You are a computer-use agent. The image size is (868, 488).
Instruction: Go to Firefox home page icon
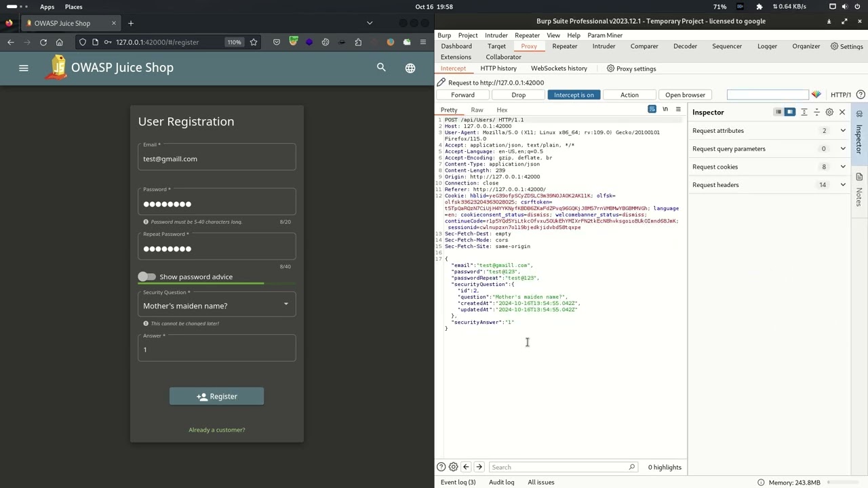pos(60,42)
